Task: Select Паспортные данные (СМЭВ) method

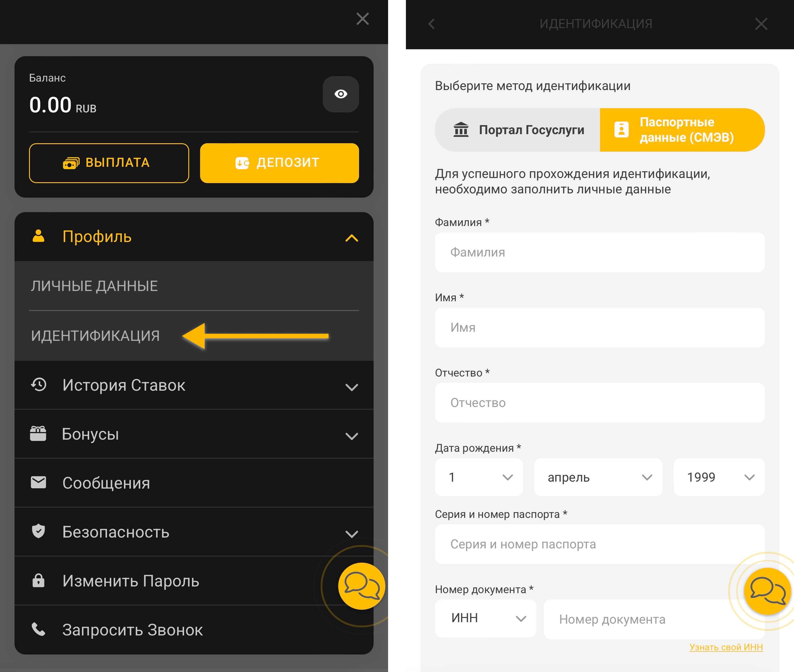Action: pos(682,130)
